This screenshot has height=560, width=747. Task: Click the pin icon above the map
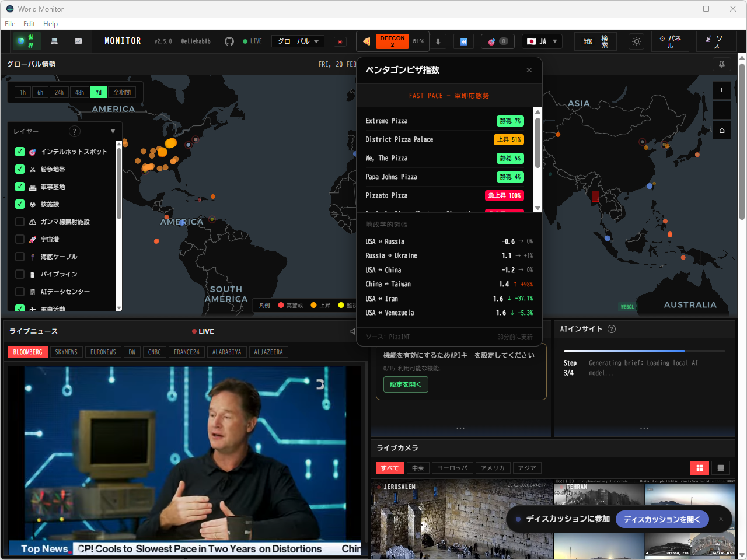(x=722, y=64)
